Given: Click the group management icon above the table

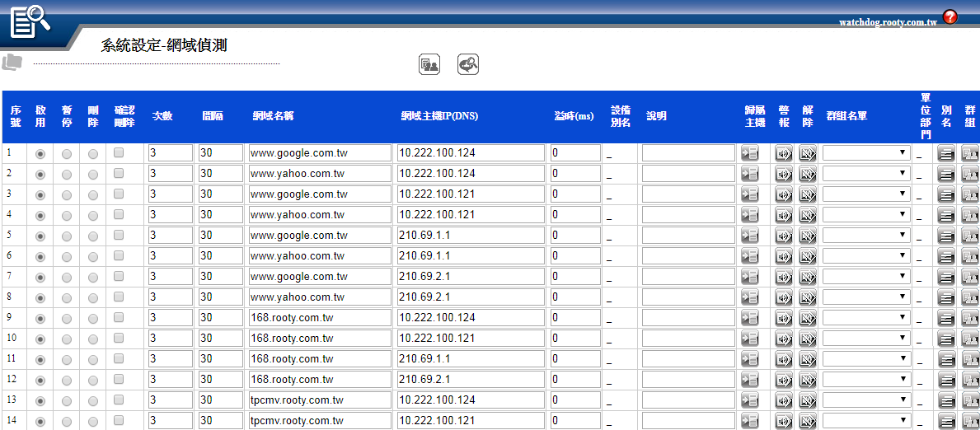Looking at the screenshot, I should [x=429, y=64].
